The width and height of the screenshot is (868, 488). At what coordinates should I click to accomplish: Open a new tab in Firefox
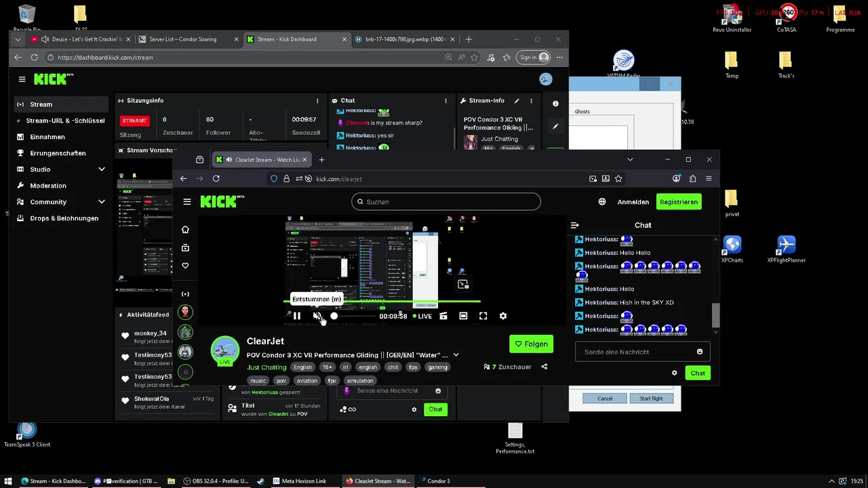coord(321,160)
